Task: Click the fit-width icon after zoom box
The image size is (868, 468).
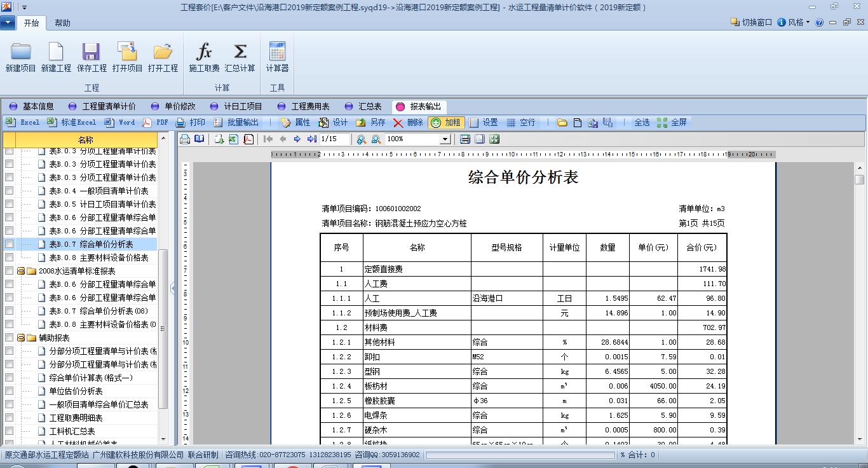Action: click(465, 139)
